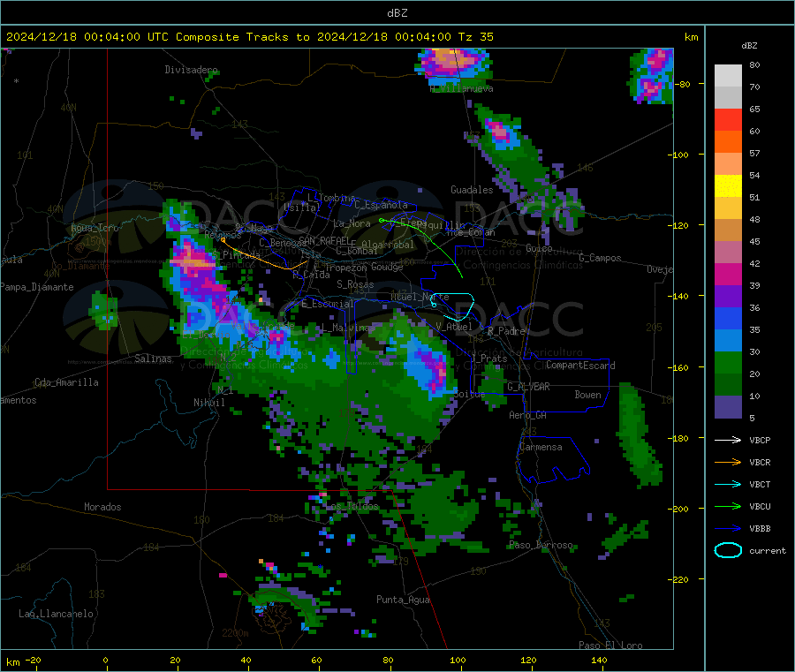Viewport: 795px width, 672px height.
Task: Click the 'CompartEscard' place label
Action: [580, 366]
